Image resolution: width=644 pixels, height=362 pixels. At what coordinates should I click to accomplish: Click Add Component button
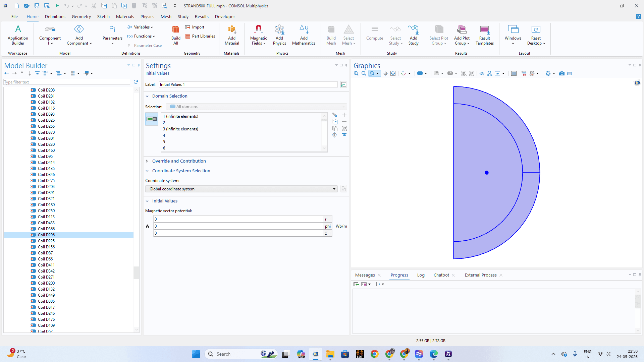click(79, 35)
